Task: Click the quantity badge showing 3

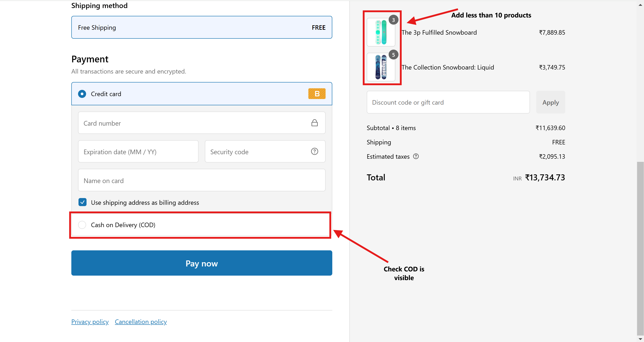Action: point(393,20)
